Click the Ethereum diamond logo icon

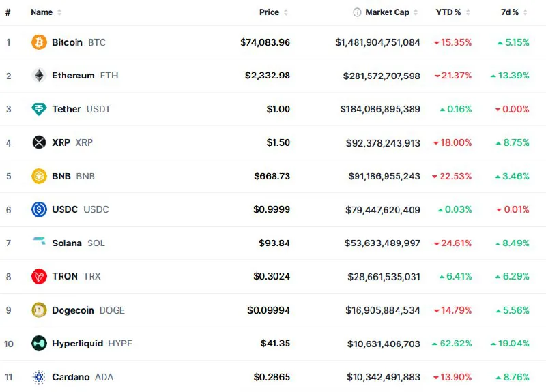(40, 76)
